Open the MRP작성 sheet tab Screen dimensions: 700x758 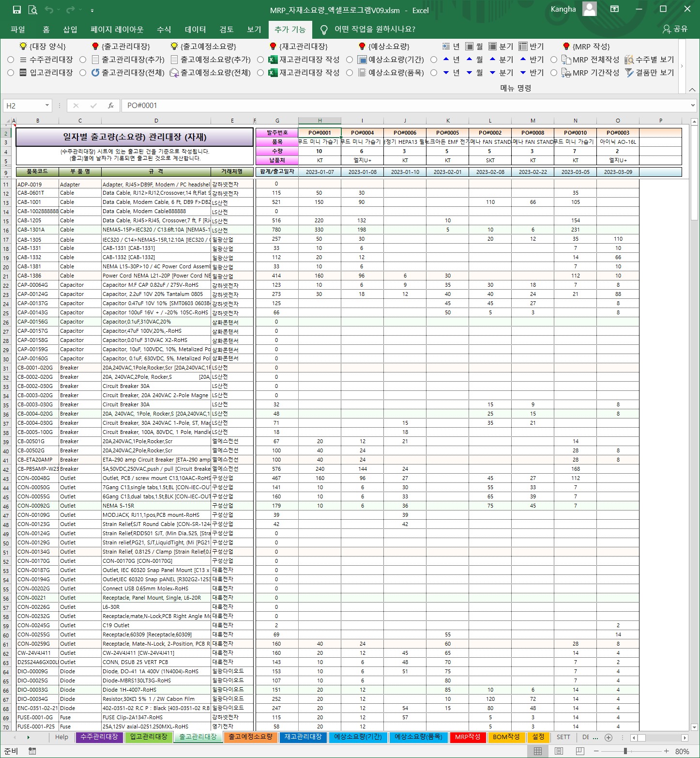(468, 737)
